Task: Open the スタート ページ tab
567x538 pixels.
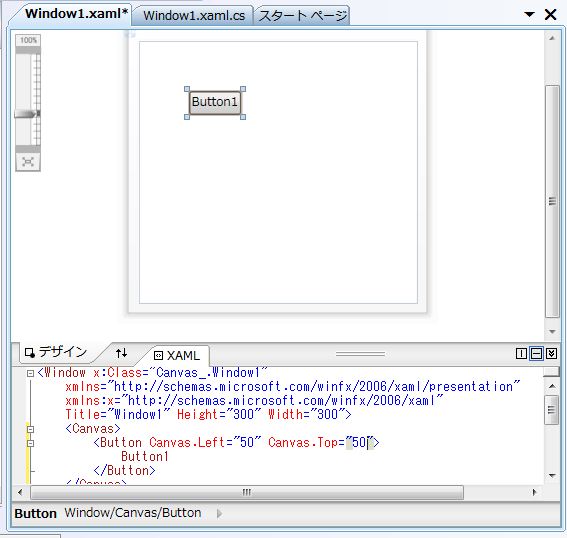Action: pyautogui.click(x=303, y=16)
